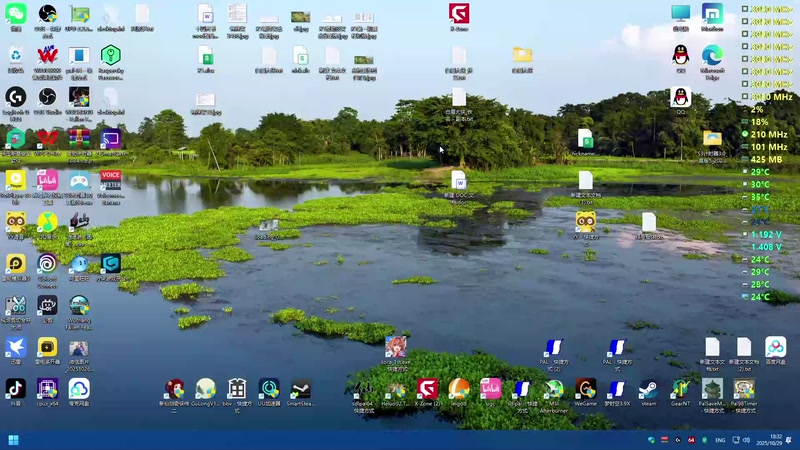Open the yellow PotPlayer shortcut

tap(16, 181)
